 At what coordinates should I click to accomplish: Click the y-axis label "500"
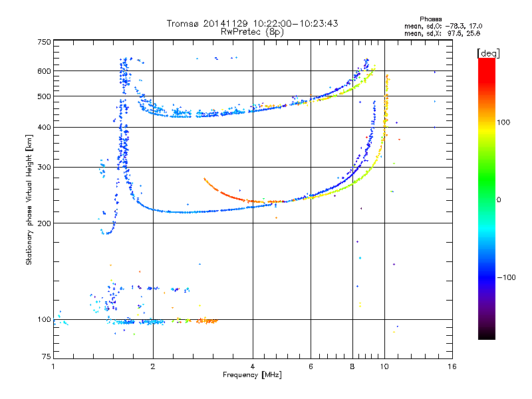pyautogui.click(x=44, y=96)
